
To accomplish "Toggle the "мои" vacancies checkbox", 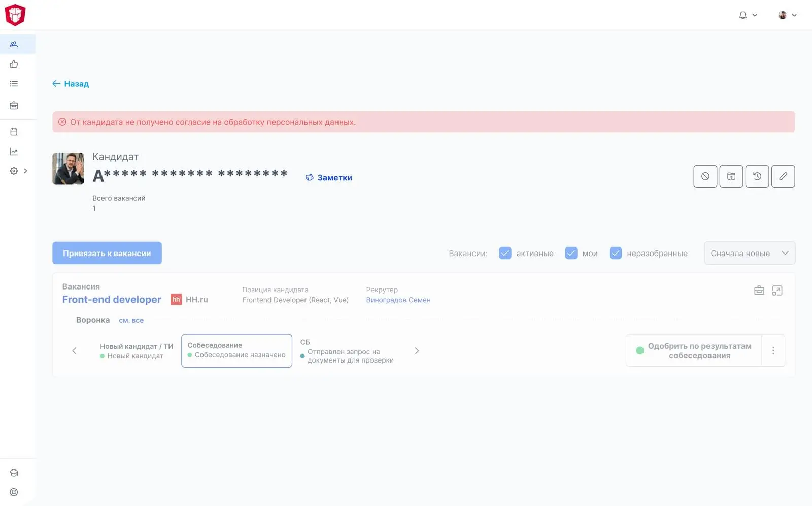I will 571,253.
